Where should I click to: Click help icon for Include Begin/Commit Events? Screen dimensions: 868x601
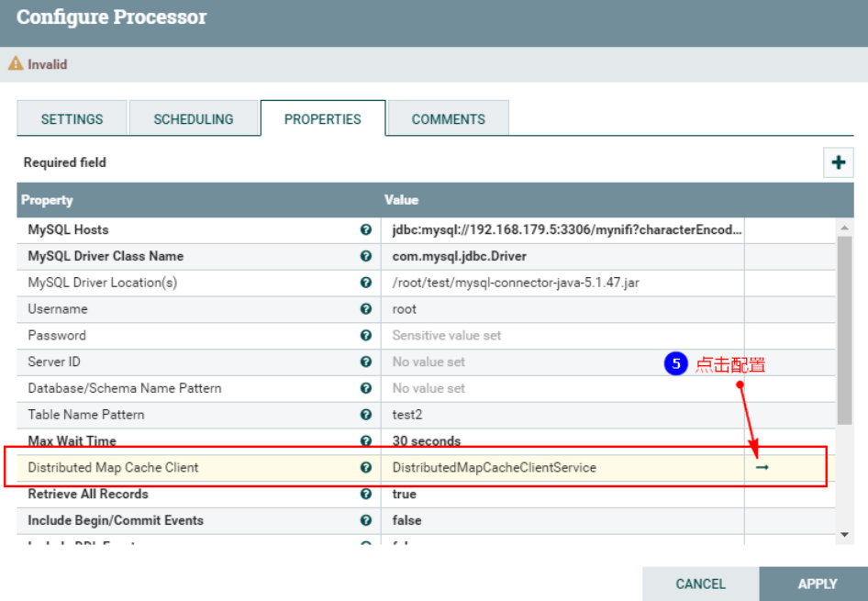pos(365,520)
